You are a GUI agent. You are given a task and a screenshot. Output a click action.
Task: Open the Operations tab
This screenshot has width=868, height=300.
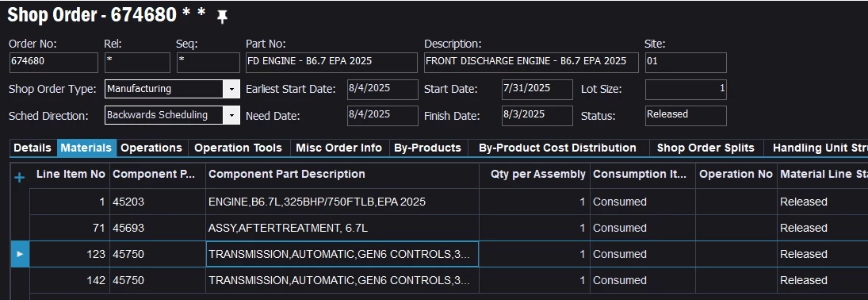click(151, 148)
